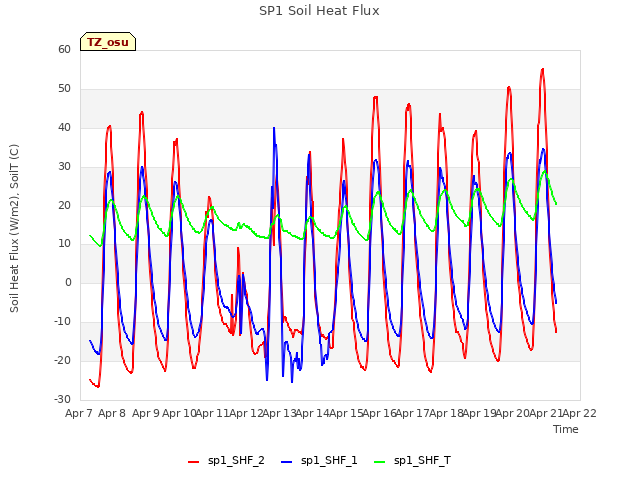Click the 60 y-axis tick label
640x480 pixels.
click(64, 49)
